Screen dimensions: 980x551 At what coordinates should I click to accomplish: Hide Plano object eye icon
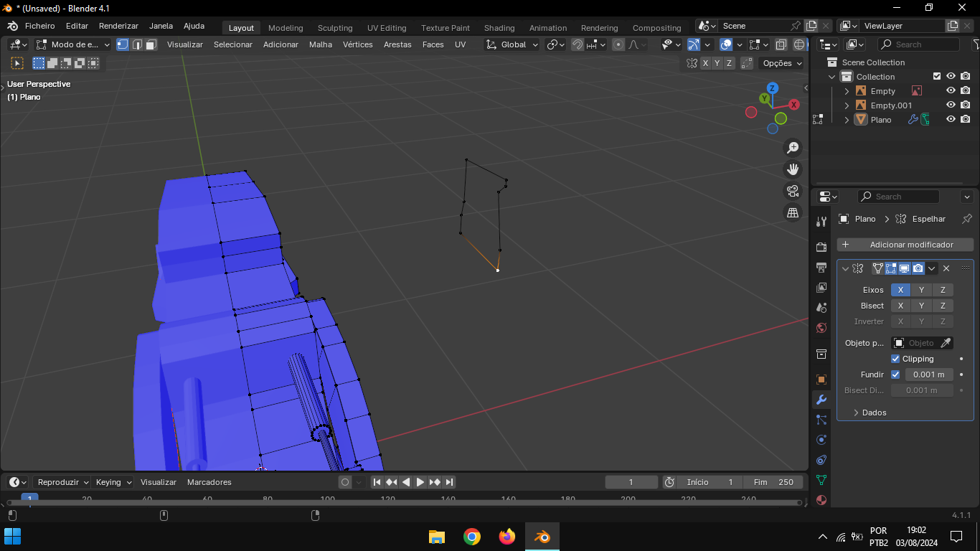[x=951, y=119]
